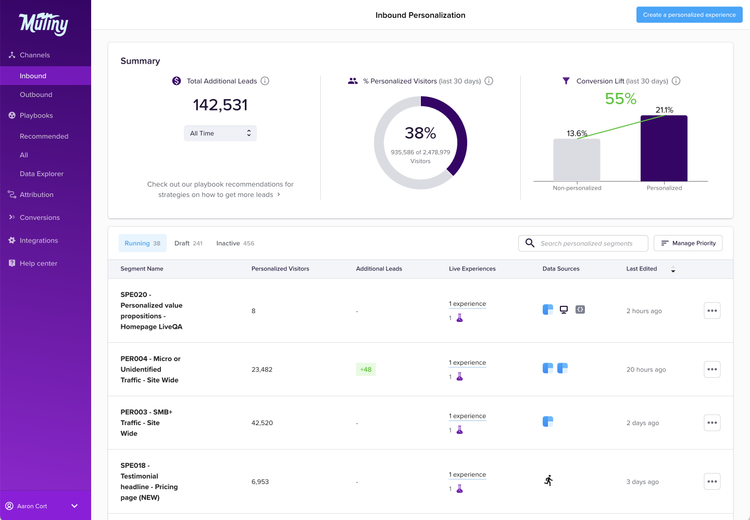This screenshot has height=520, width=750.
Task: Go to Outbound in sidebar
Action: 36,95
